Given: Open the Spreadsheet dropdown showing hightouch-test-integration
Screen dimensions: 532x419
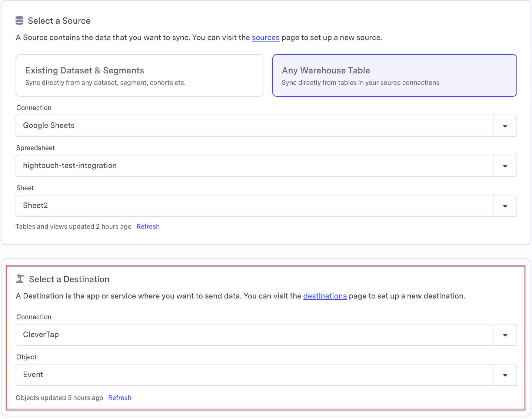Looking at the screenshot, I should point(266,166).
